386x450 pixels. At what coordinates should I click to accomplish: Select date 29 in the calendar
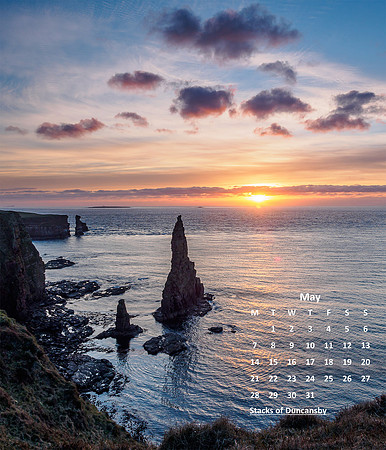pos(273,395)
